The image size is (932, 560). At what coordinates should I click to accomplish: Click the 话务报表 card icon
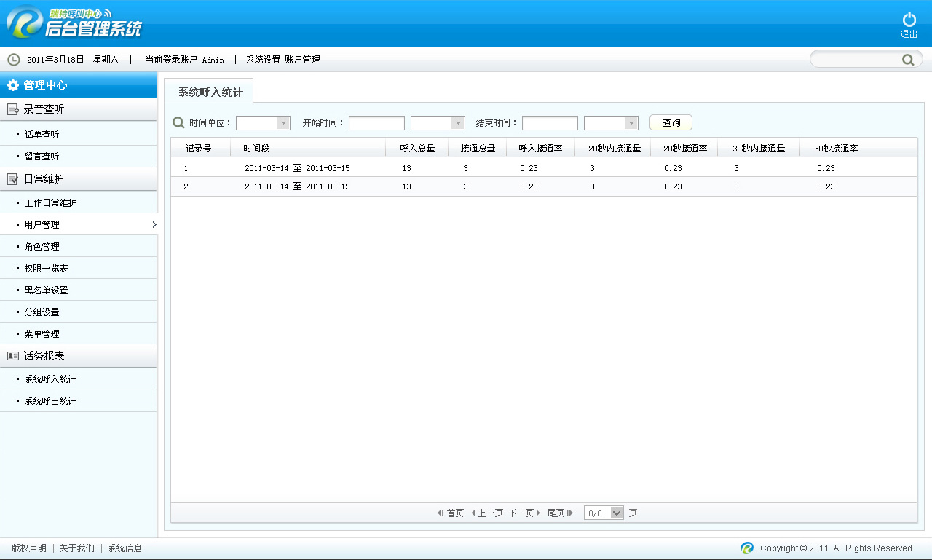point(13,356)
